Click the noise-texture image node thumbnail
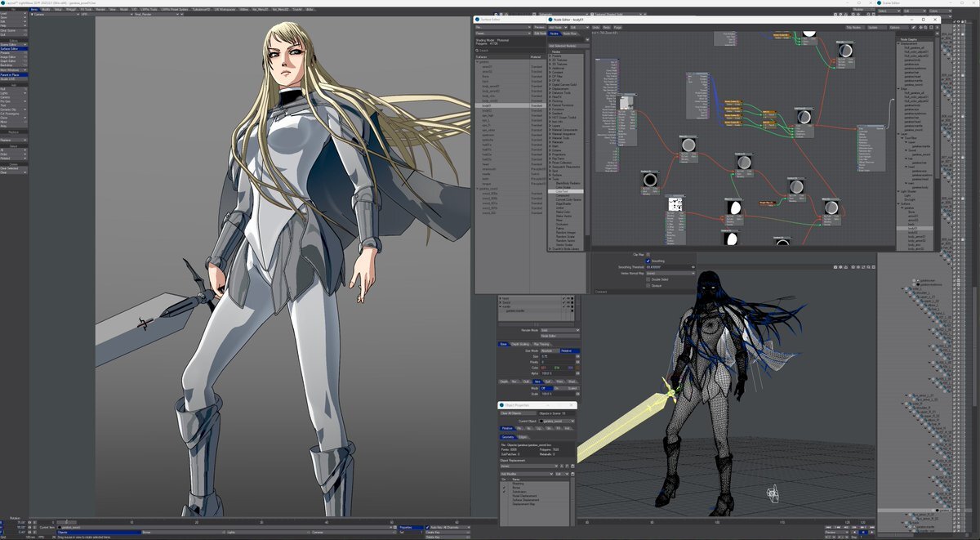The image size is (980, 540). point(675,203)
